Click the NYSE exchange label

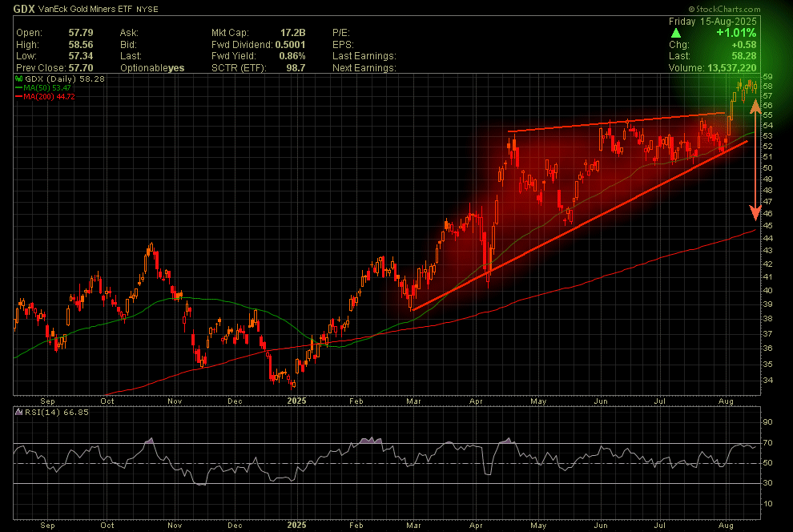coord(147,10)
